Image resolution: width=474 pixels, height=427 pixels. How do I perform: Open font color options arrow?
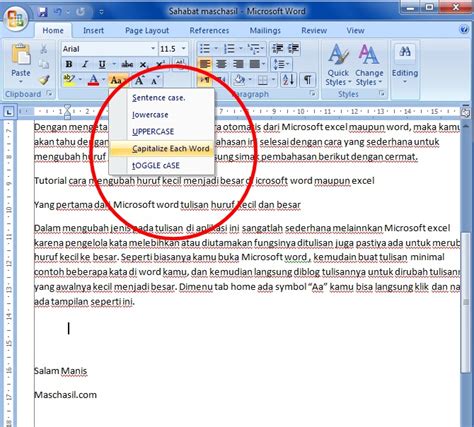[x=104, y=80]
